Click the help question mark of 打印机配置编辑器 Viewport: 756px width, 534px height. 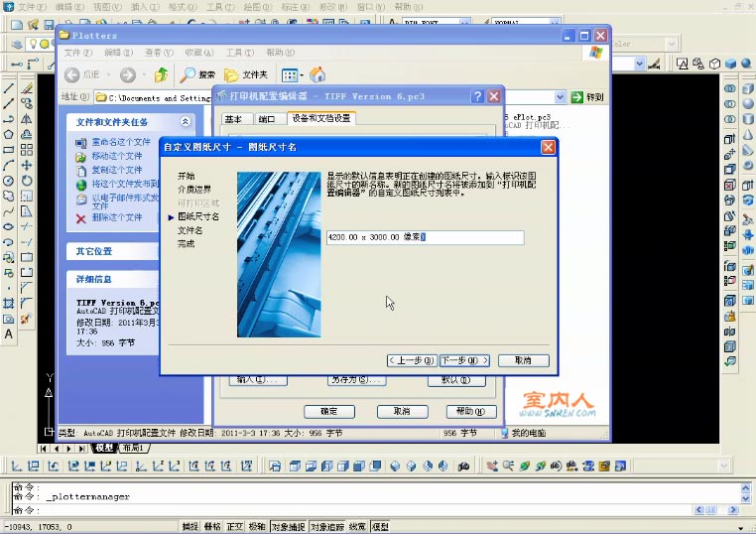[477, 96]
